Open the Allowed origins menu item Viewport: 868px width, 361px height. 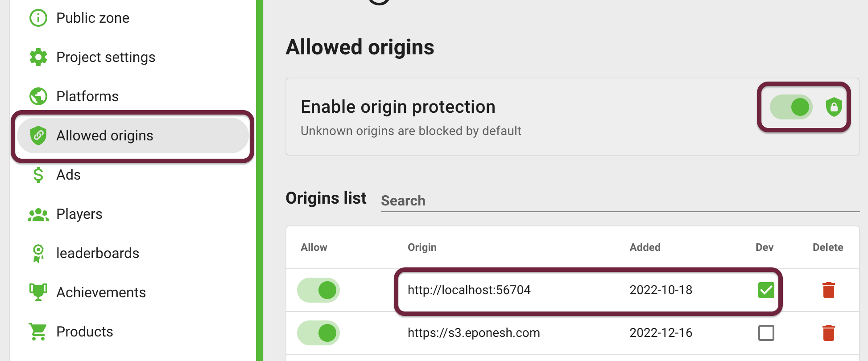(133, 135)
